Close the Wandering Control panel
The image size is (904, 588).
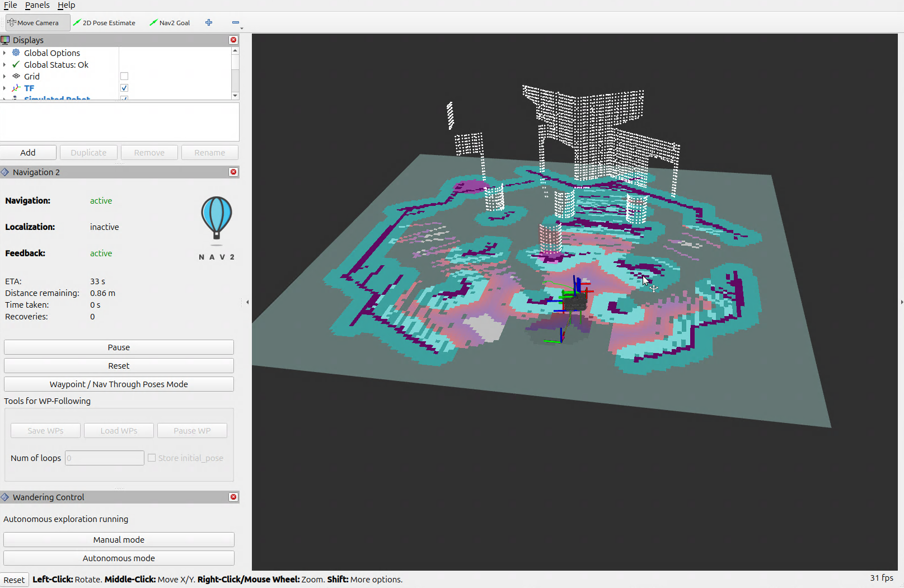coord(233,497)
